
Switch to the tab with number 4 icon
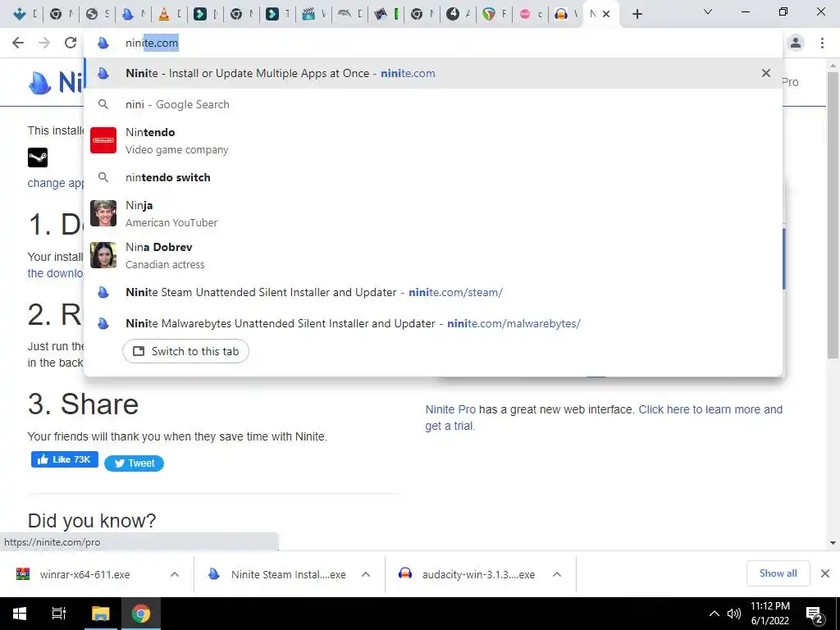[x=453, y=14]
